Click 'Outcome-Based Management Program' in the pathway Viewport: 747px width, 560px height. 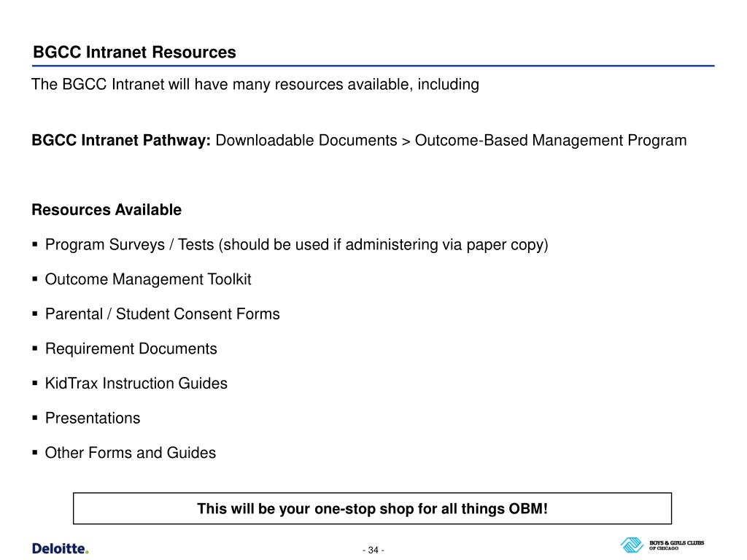[551, 141]
